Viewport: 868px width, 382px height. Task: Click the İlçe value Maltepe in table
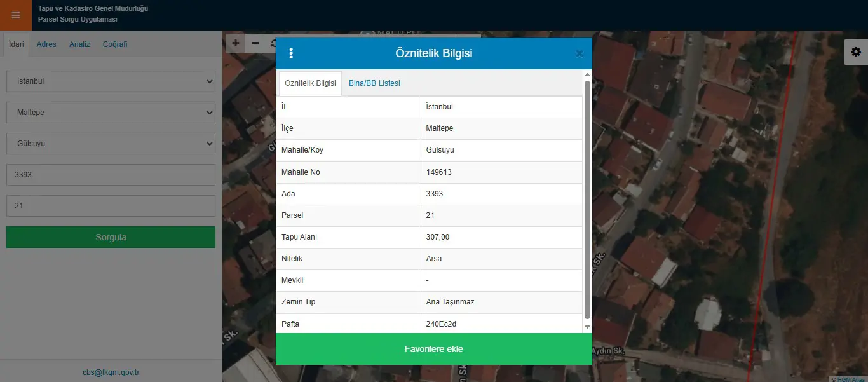[x=440, y=128]
